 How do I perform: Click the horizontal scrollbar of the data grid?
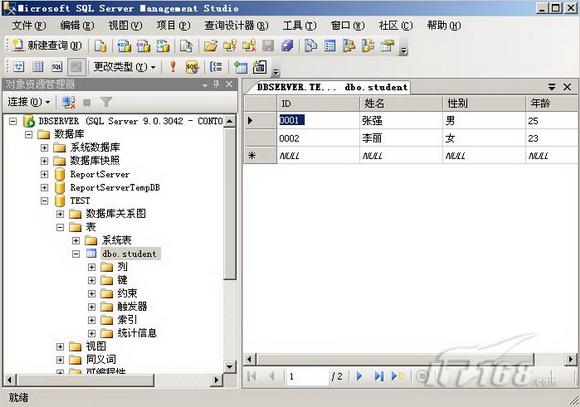click(409, 359)
